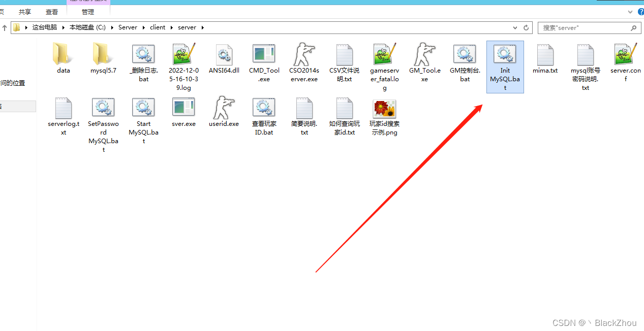This screenshot has width=644, height=331.
Task: Select the _删除日志.bat batch file
Action: (144, 62)
